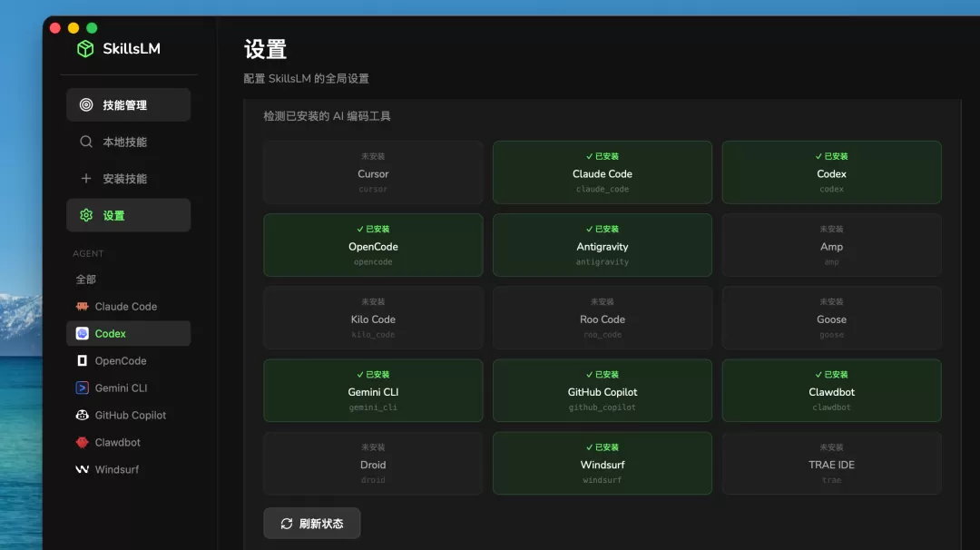Image resolution: width=980 pixels, height=550 pixels.
Task: Select Windsurf in the agent list
Action: (x=128, y=469)
